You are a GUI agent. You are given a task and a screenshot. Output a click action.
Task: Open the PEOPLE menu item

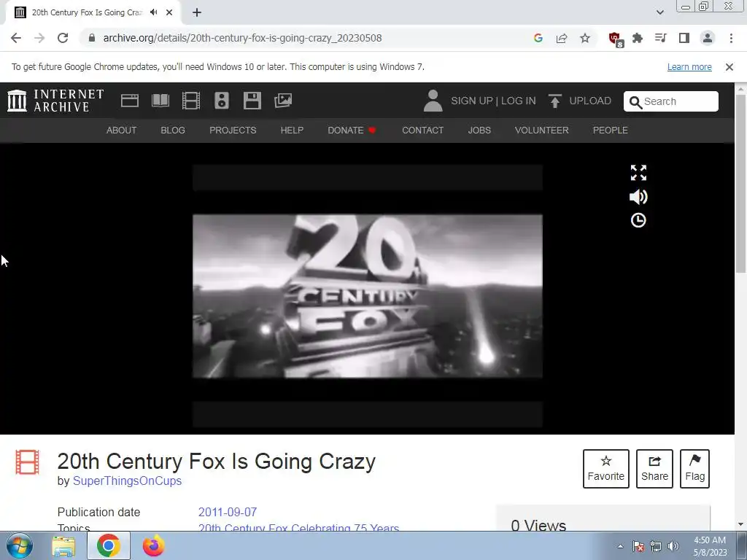point(611,130)
